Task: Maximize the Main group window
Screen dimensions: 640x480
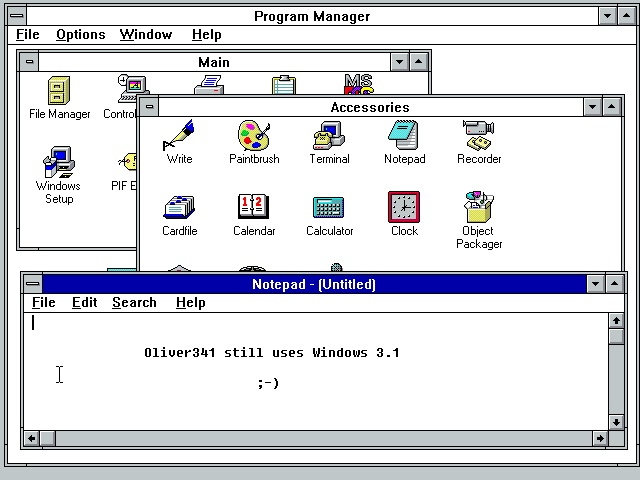Action: 418,62
